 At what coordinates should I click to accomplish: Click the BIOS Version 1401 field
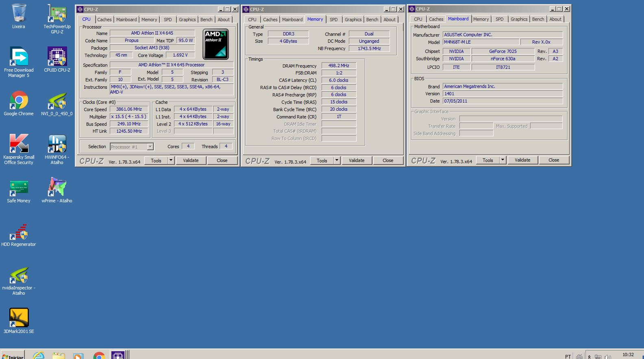coord(503,94)
